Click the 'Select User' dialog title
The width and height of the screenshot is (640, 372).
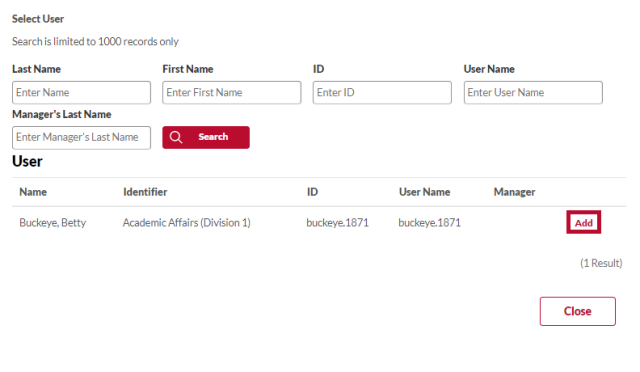38,19
